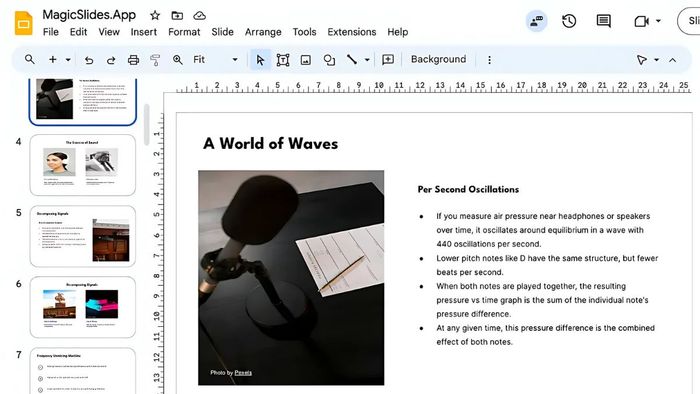
Task: Open the Tools menu
Action: [304, 32]
